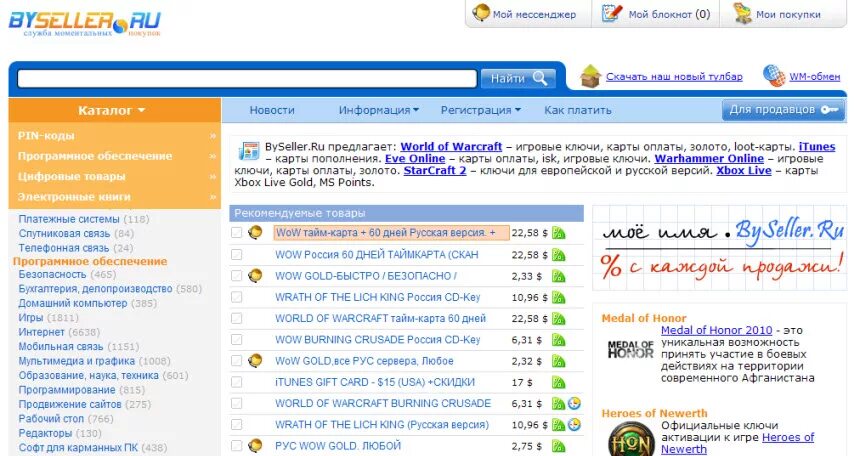The width and height of the screenshot is (855, 456).
Task: Expand the Регистрация menu
Action: point(480,110)
